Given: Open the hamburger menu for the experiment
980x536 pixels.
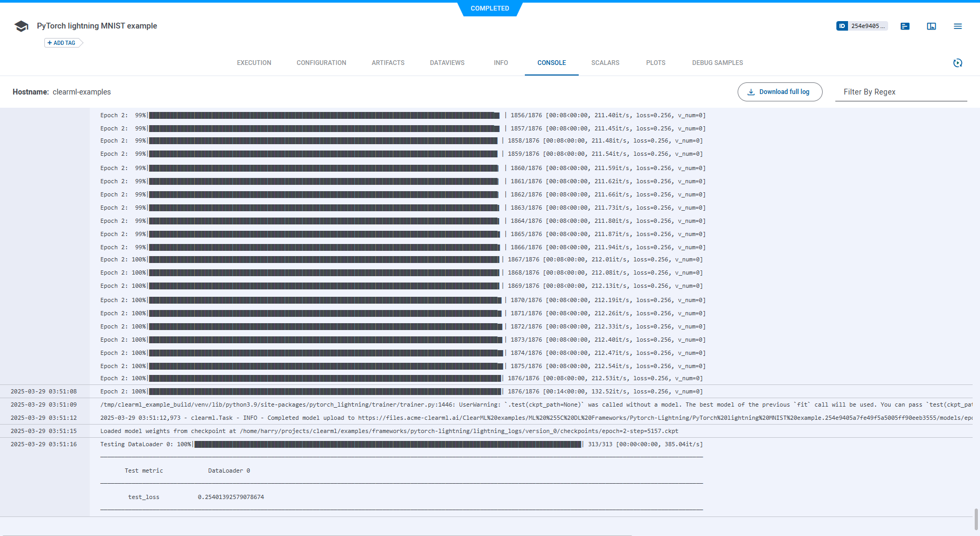Looking at the screenshot, I should (x=957, y=26).
